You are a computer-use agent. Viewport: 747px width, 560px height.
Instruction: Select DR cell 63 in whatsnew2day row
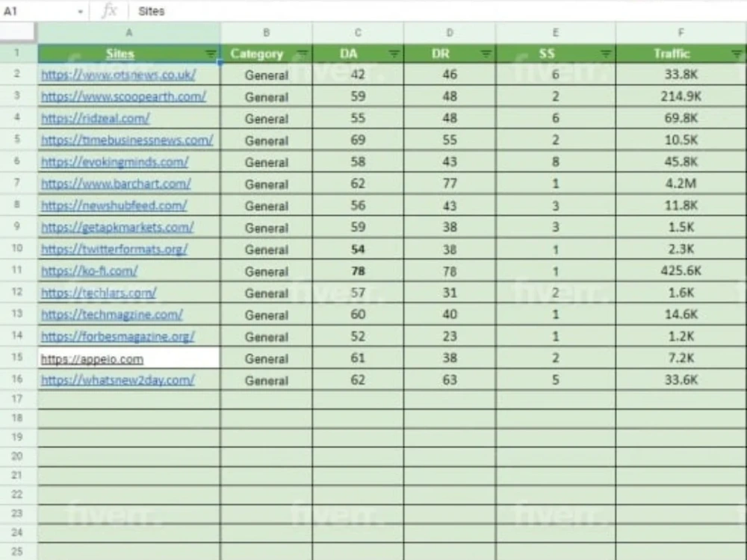coord(449,381)
